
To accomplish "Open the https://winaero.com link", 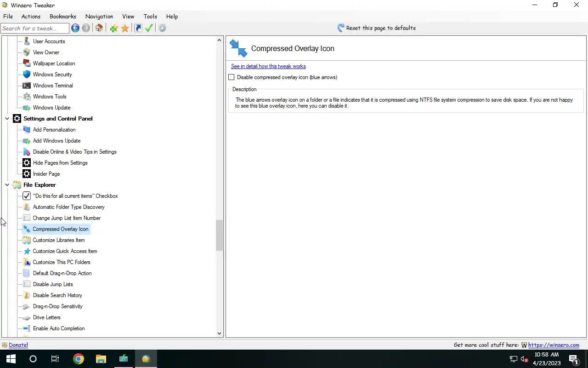I will pyautogui.click(x=554, y=345).
